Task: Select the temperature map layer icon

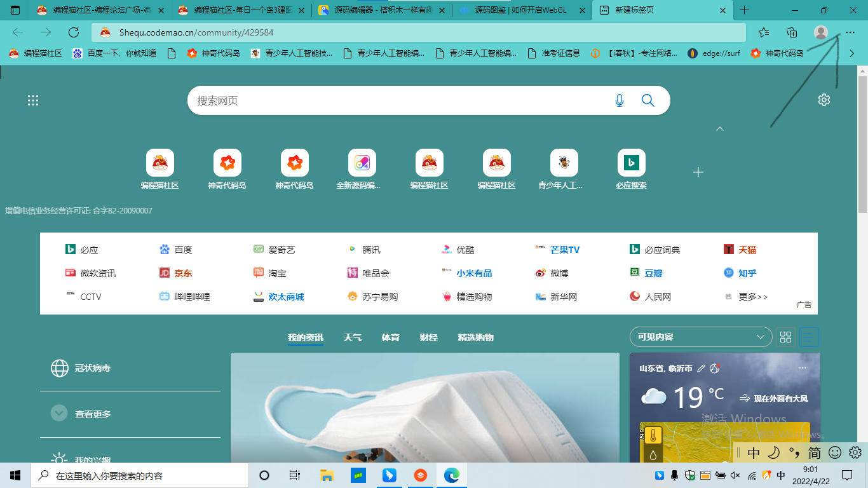Action: pyautogui.click(x=653, y=436)
